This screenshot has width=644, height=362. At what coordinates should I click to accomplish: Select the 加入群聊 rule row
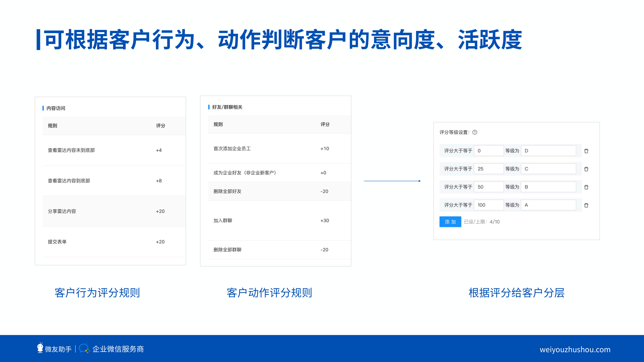[x=279, y=220]
